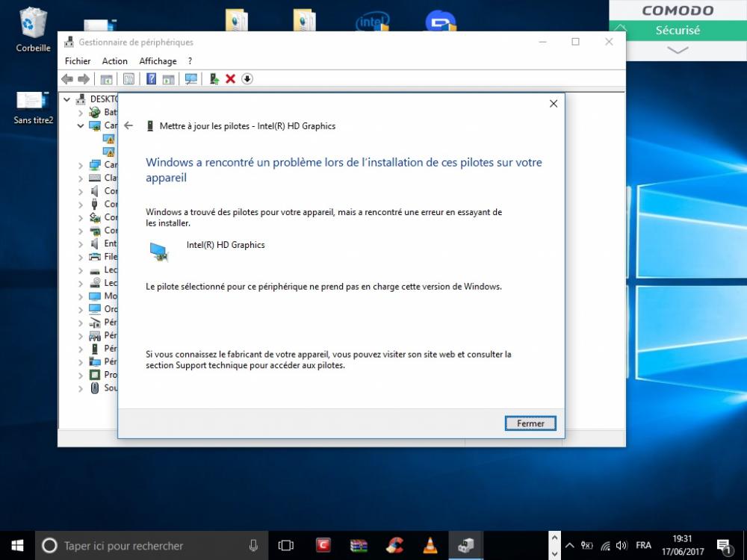
Task: Open the Affichage menu
Action: [x=158, y=61]
